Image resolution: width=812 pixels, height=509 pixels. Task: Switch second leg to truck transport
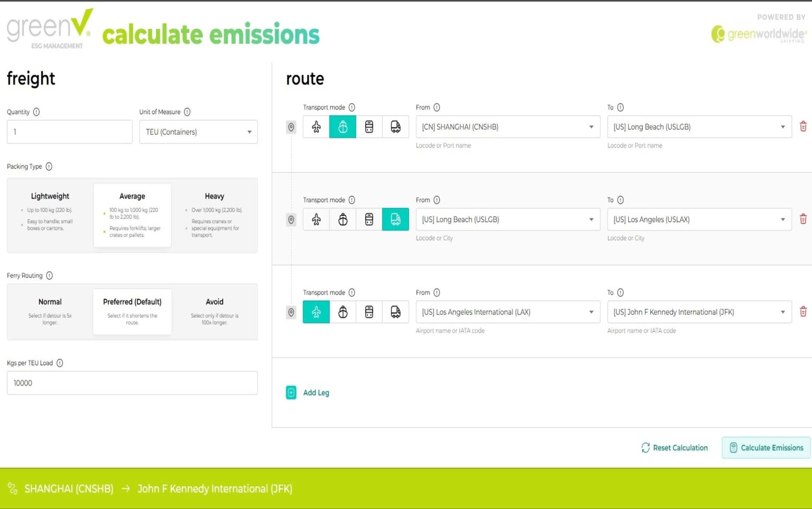coord(395,219)
